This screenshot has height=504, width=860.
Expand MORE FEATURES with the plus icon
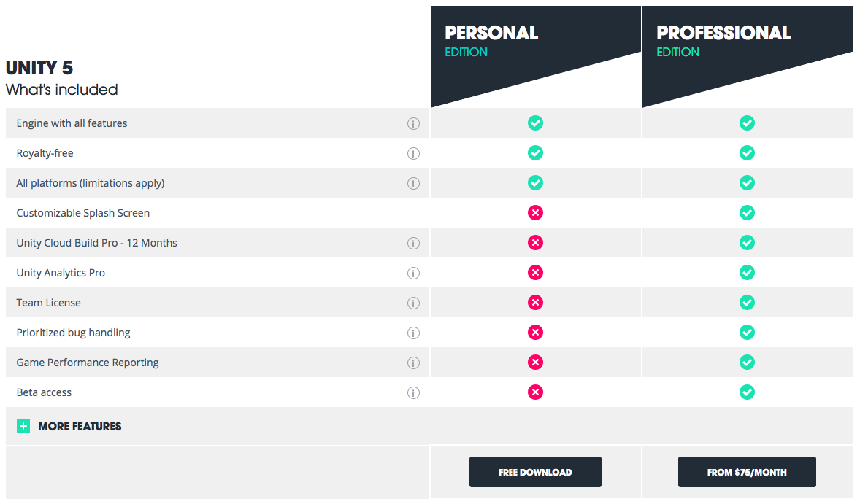click(x=23, y=426)
